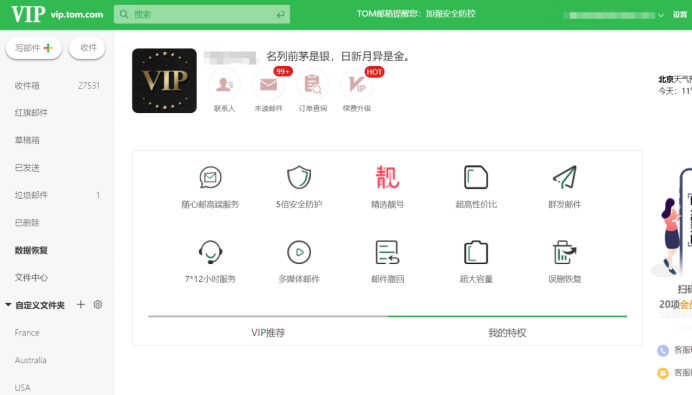Click the 收件 receive button
692x395 pixels.
(x=87, y=48)
